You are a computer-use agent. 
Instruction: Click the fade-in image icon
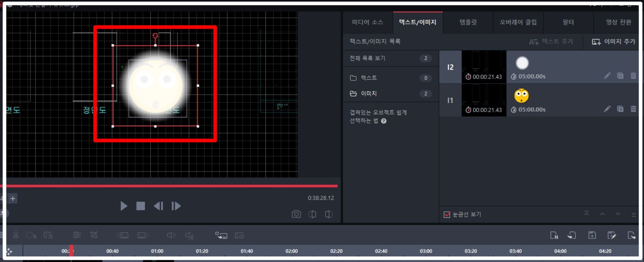click(x=123, y=235)
